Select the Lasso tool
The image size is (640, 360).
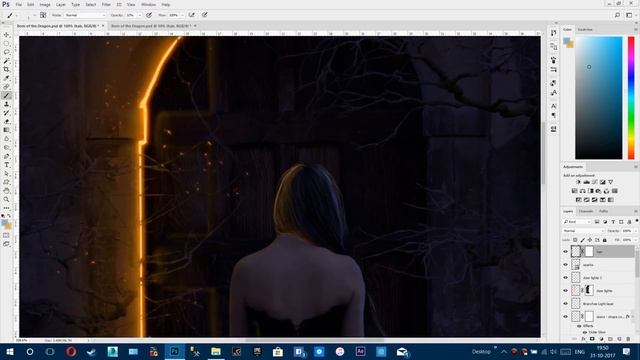pyautogui.click(x=6, y=52)
